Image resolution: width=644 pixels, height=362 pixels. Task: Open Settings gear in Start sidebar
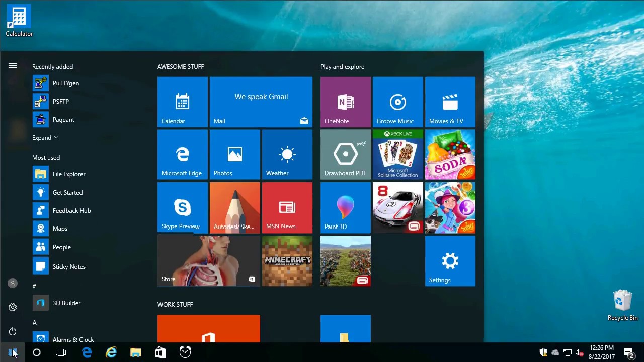click(13, 307)
